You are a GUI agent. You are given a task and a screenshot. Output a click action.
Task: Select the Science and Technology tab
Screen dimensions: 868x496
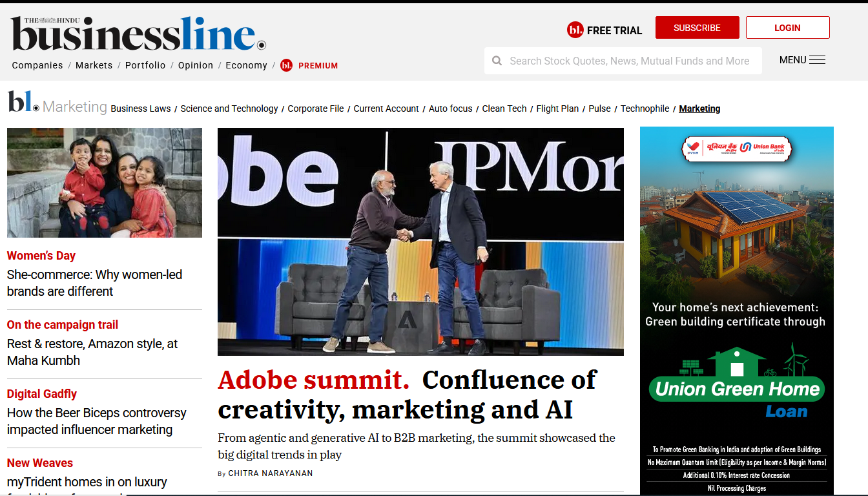point(229,108)
